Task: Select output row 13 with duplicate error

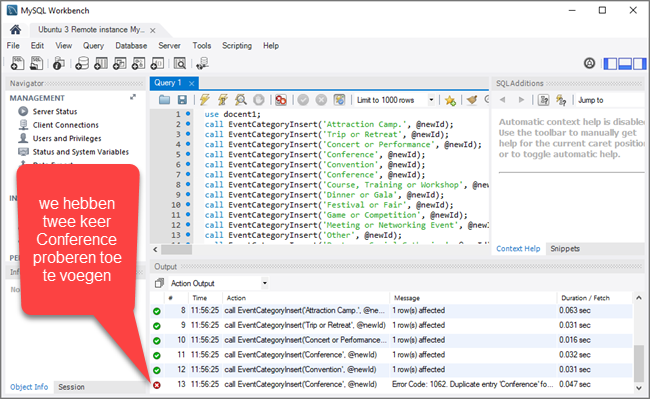Action: click(x=392, y=384)
